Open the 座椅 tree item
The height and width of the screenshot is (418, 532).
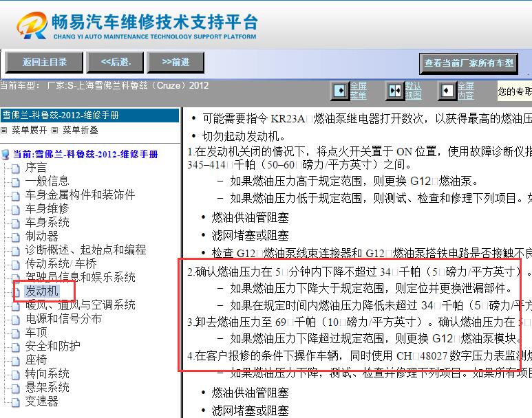click(36, 360)
